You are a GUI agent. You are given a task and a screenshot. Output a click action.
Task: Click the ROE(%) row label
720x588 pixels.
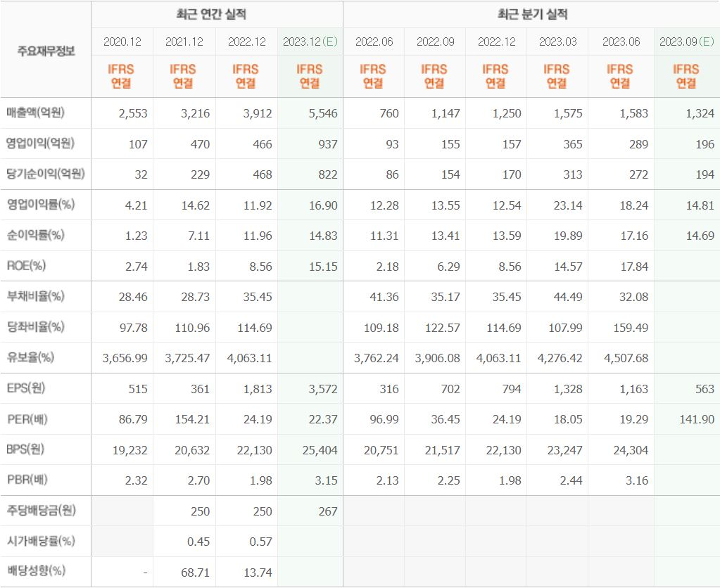(x=26, y=265)
